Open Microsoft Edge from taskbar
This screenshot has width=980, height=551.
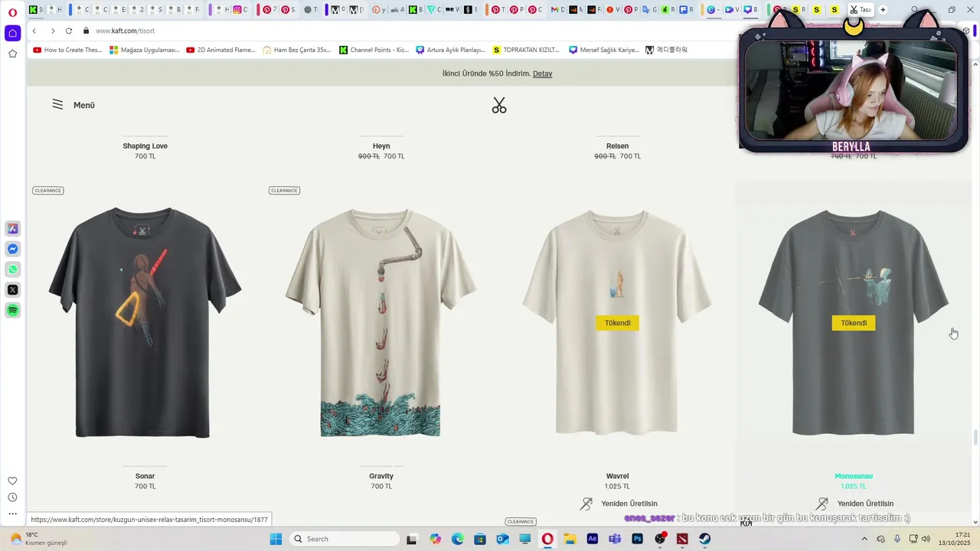click(457, 539)
